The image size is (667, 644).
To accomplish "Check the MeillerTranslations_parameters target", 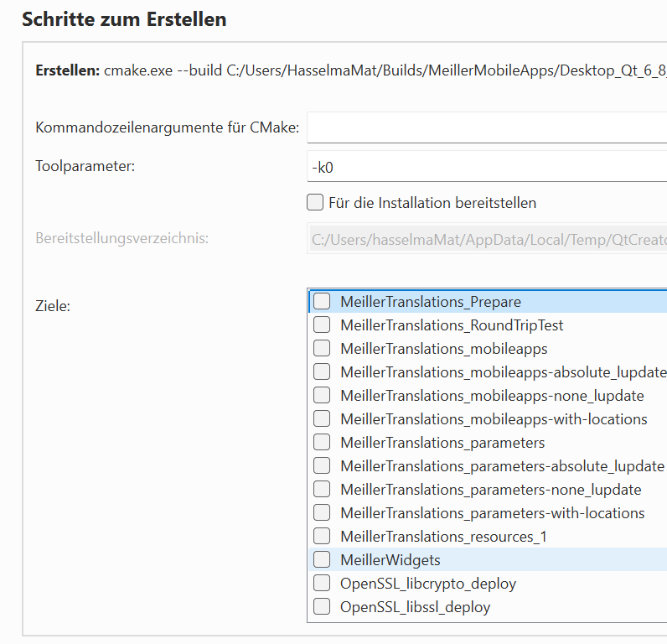I will [x=322, y=443].
